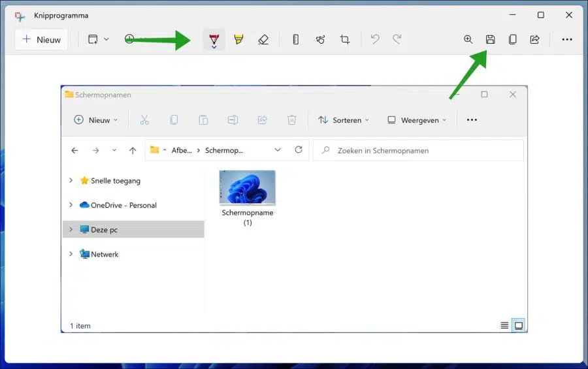This screenshot has height=369, width=588.
Task: Click the Nieuw button in Knipprogramma
Action: click(x=41, y=39)
